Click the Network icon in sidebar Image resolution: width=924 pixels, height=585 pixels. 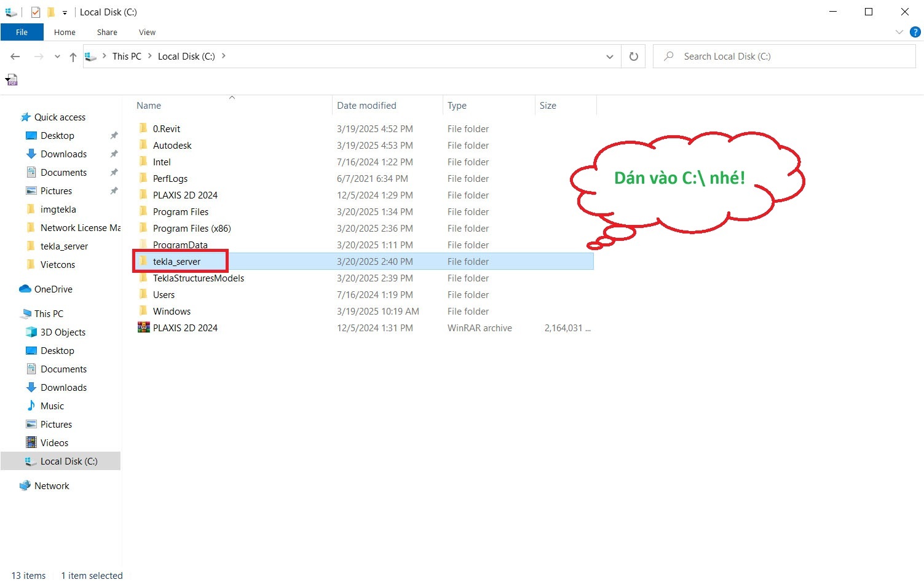tap(25, 486)
